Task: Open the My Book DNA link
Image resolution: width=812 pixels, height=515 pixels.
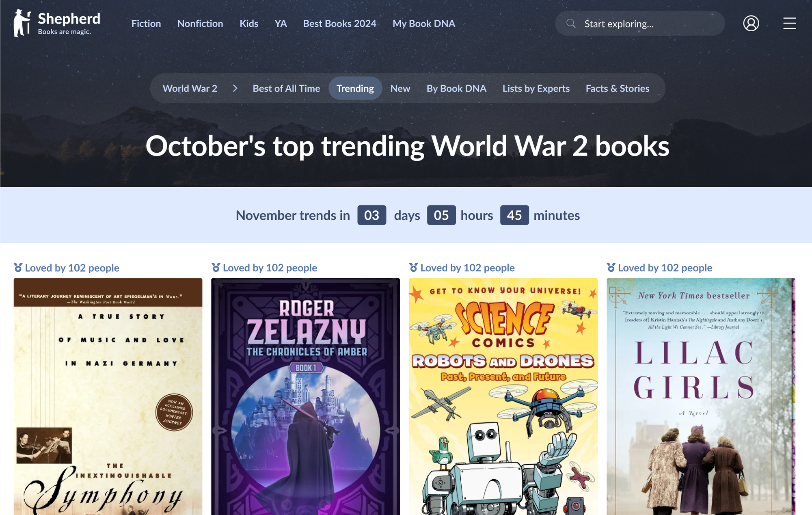Action: 424,24
